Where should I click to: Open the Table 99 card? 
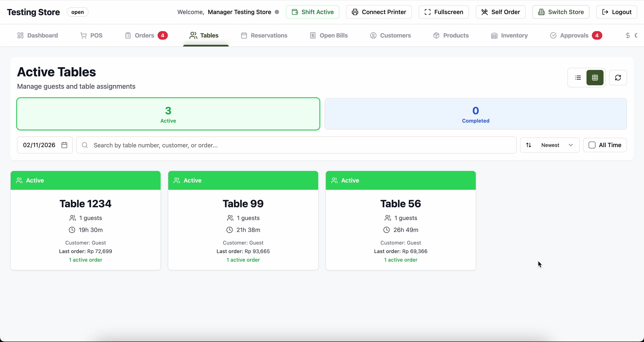(x=243, y=220)
